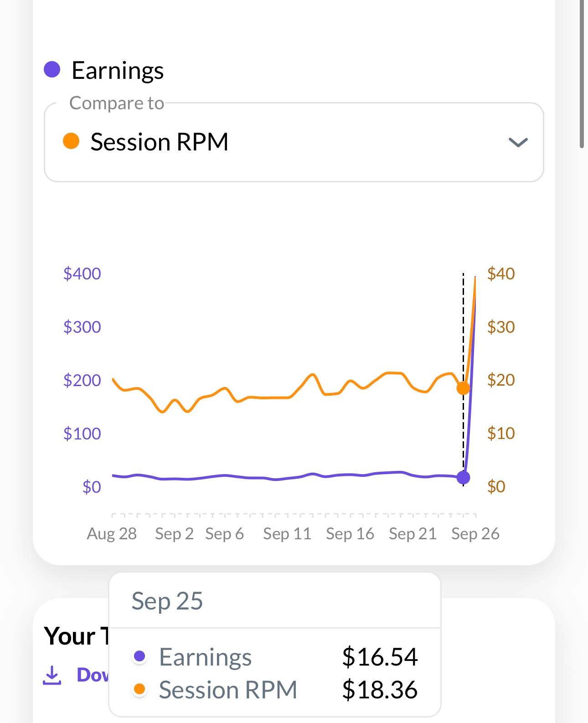Screen dimensions: 588x723
Task: Click the Sep 16 x-axis label
Action: tap(350, 533)
